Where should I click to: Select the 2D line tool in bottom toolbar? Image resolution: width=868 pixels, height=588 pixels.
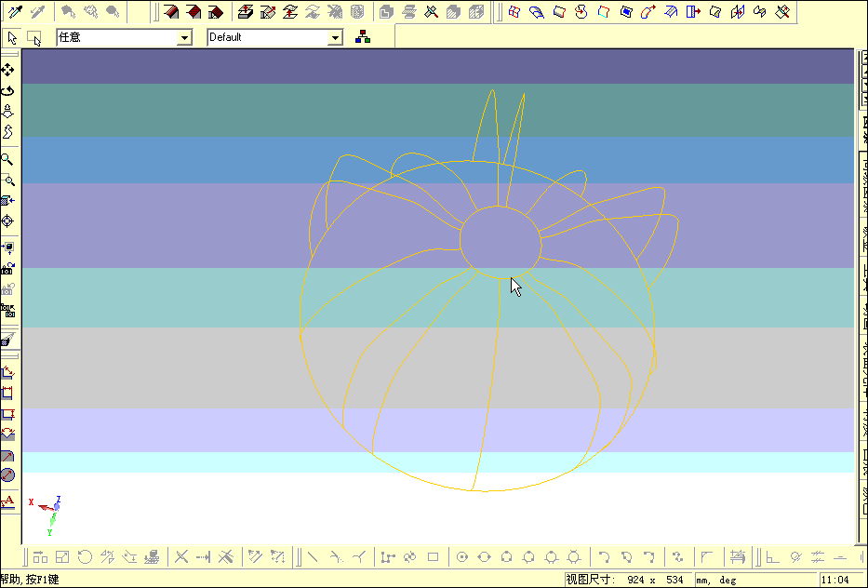313,557
